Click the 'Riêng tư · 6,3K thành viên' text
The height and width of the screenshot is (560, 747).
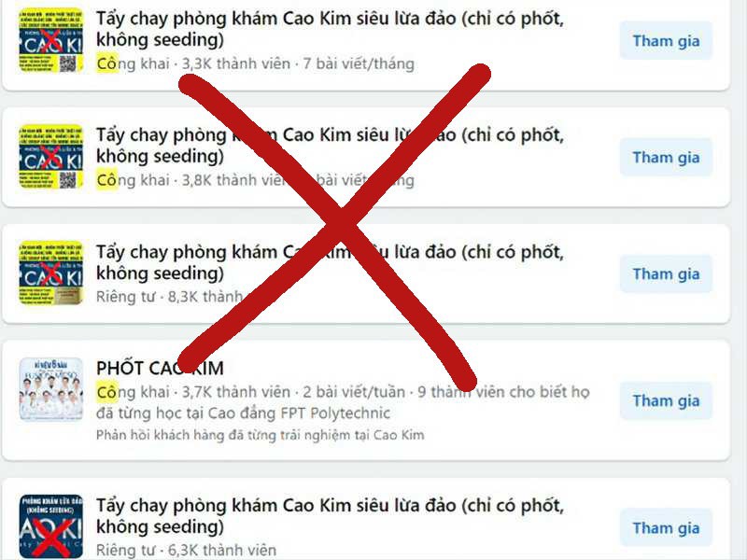[x=186, y=551]
